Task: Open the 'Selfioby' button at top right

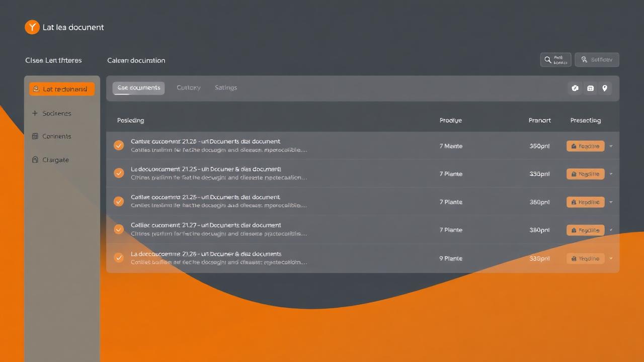Action: (597, 60)
